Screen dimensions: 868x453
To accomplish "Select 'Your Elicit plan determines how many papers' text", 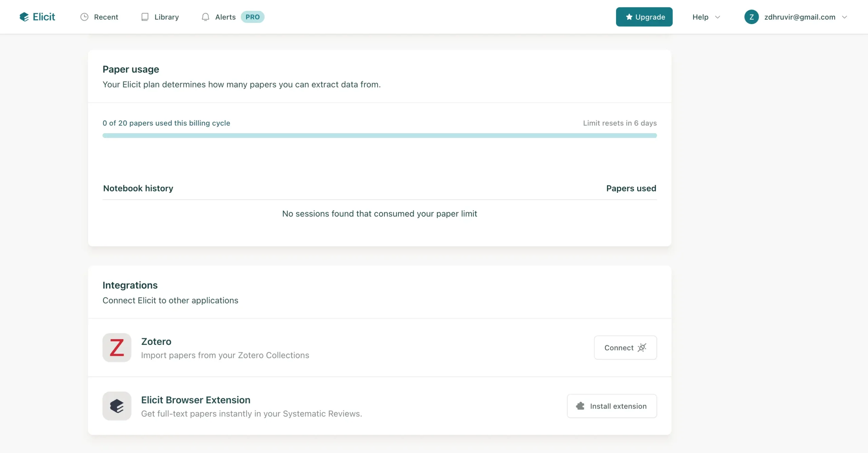I will click(242, 85).
